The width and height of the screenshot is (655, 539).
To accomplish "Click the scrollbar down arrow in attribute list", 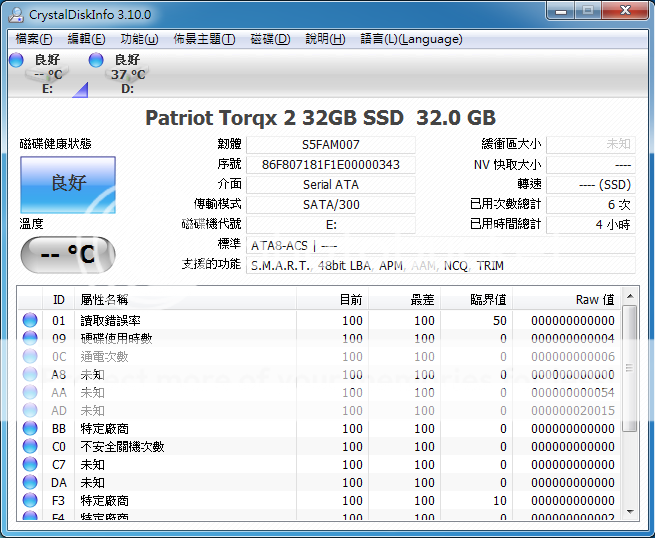I will coord(630,512).
